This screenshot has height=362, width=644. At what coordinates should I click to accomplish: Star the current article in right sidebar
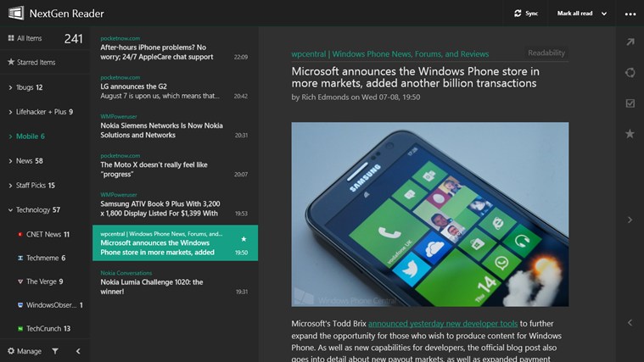[630, 134]
